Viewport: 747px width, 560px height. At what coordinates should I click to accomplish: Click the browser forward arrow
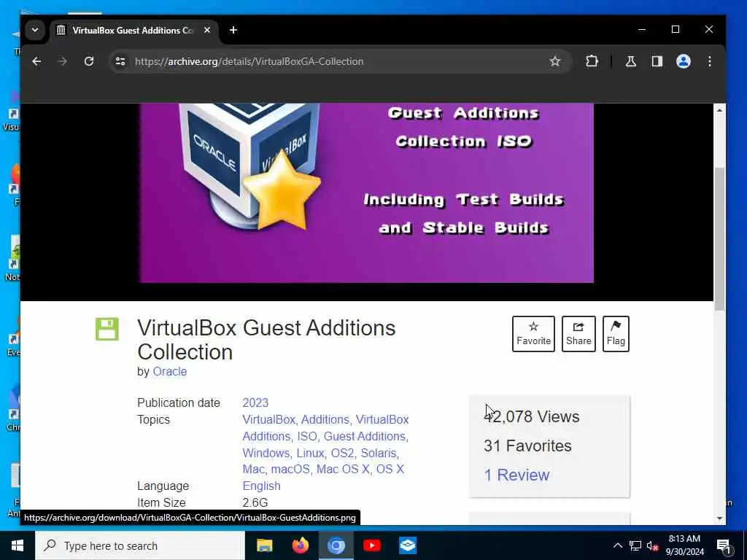63,61
